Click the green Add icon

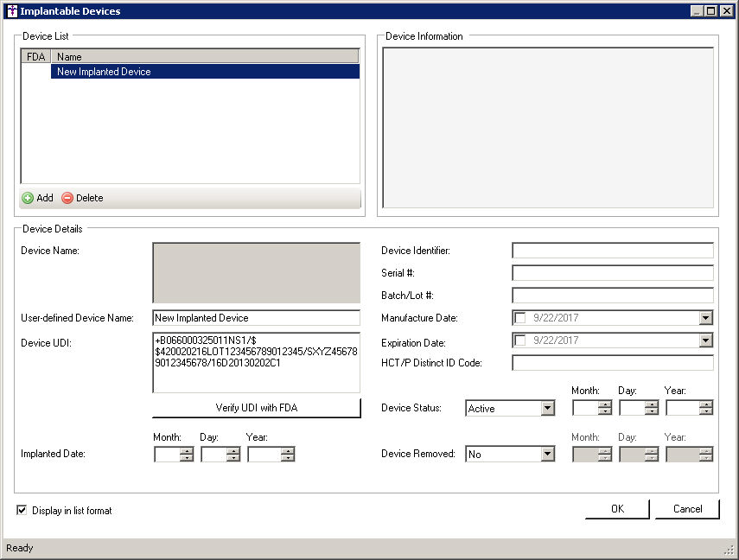pos(28,198)
